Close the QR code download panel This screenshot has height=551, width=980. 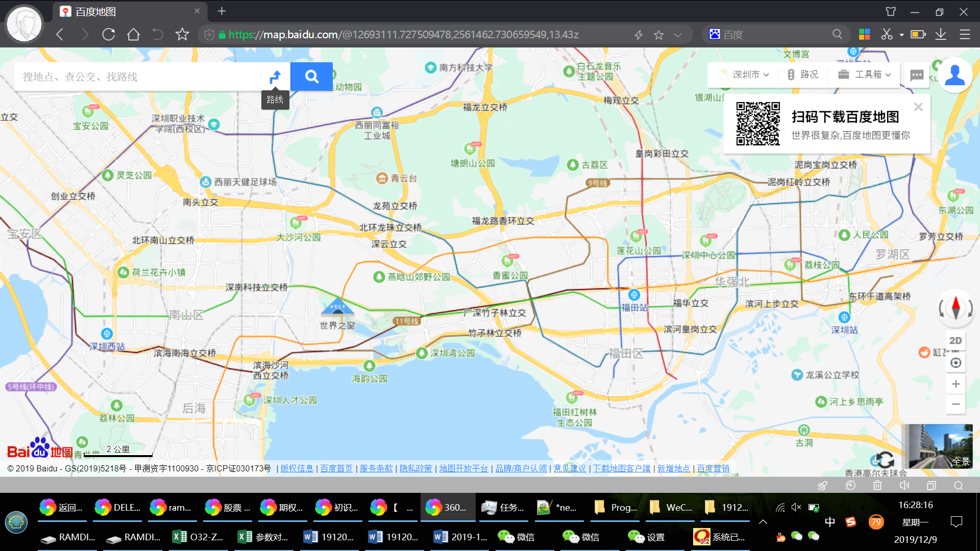click(918, 107)
